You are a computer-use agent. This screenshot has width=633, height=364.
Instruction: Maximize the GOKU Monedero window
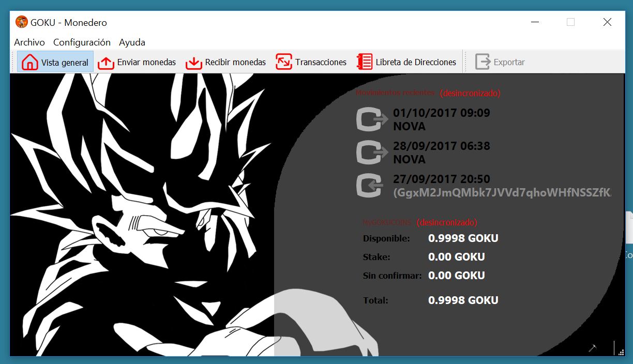click(570, 22)
